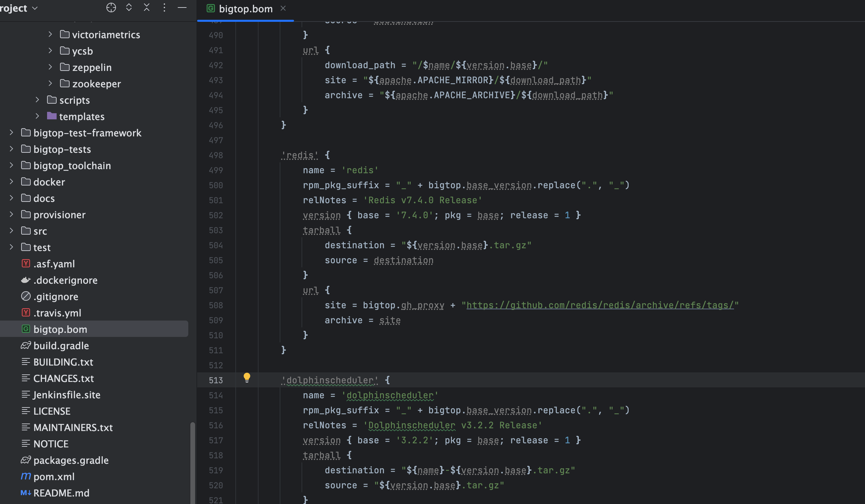Click the Project panel vertical scrollbar
Viewport: 865px width, 504px height.
(193, 462)
